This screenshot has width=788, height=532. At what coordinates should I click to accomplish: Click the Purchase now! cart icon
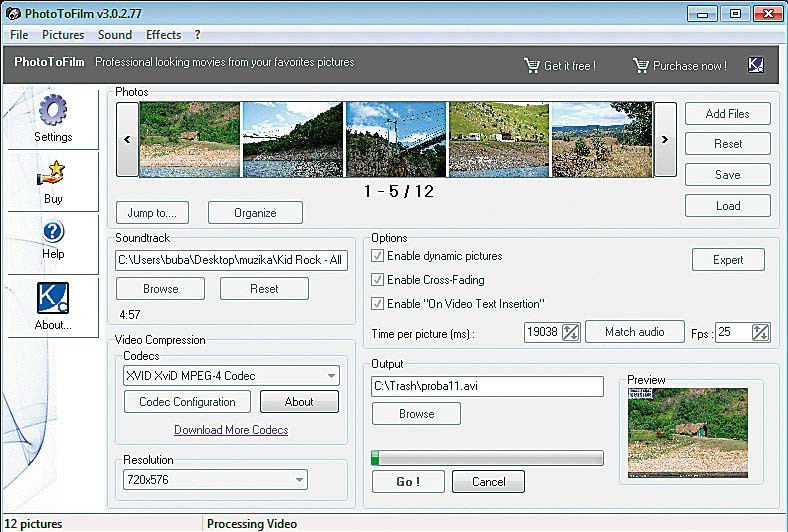pos(641,65)
